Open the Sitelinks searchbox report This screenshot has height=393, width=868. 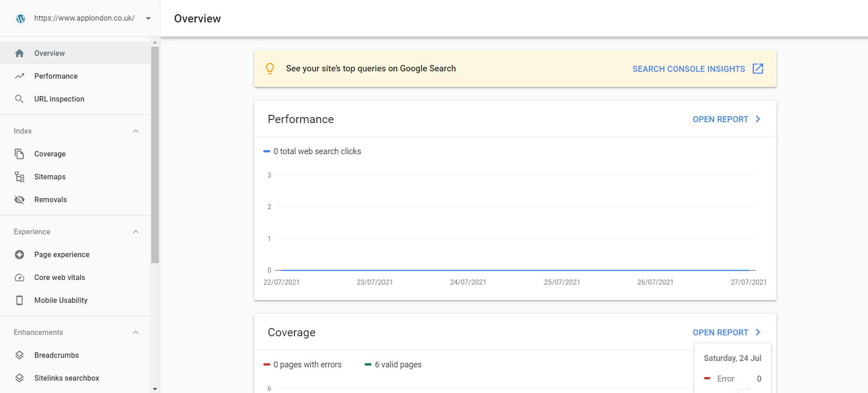point(66,378)
